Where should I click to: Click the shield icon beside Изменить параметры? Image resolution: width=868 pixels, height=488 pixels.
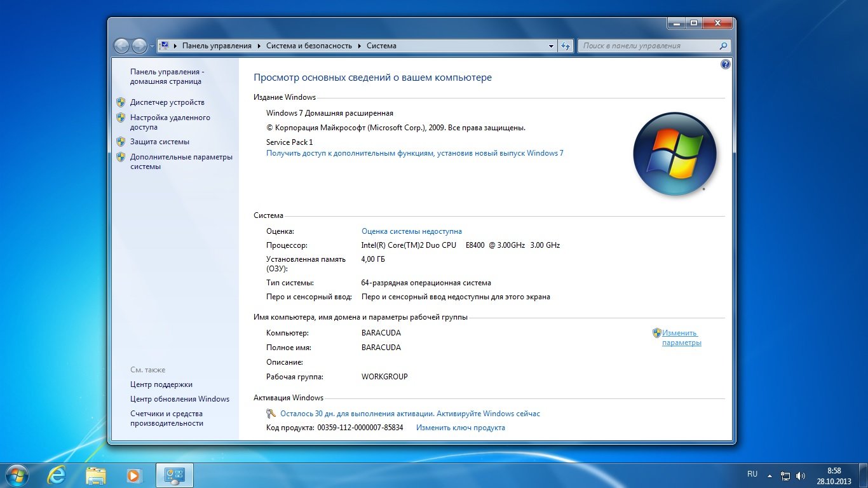pos(657,332)
